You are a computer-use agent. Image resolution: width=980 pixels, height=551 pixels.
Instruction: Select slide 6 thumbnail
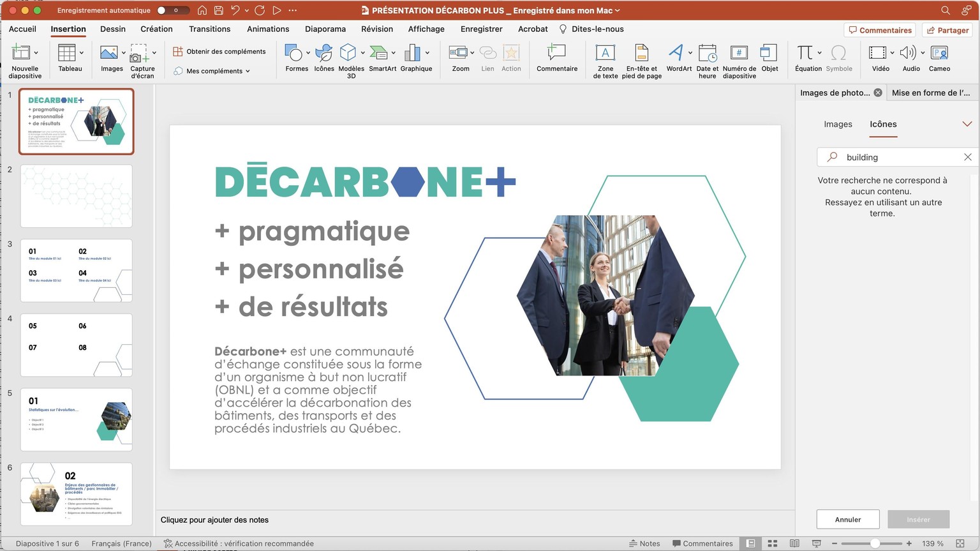click(77, 494)
